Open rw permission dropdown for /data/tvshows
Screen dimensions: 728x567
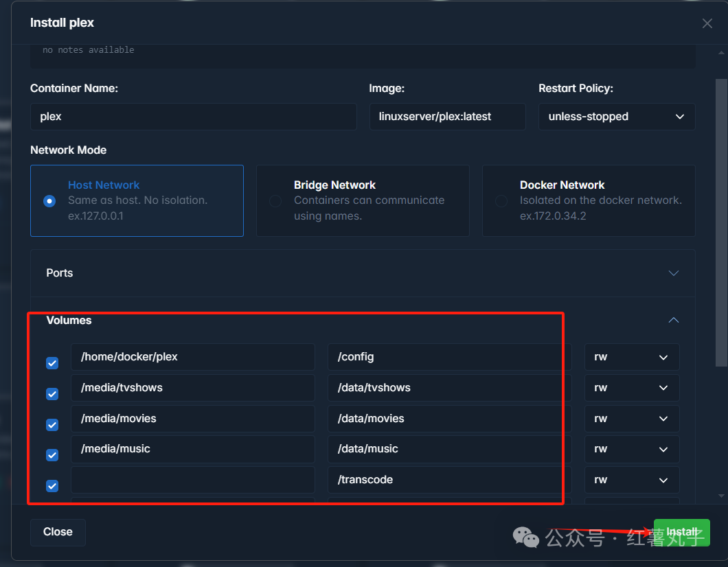631,388
